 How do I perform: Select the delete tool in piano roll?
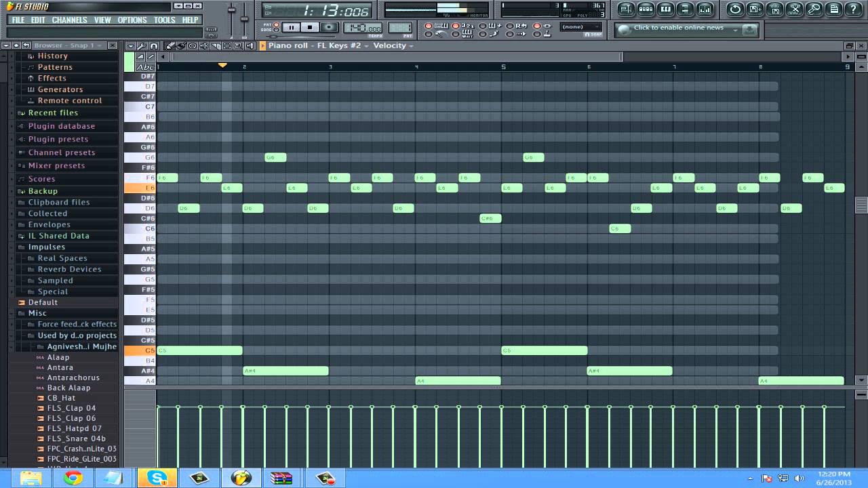pyautogui.click(x=193, y=46)
